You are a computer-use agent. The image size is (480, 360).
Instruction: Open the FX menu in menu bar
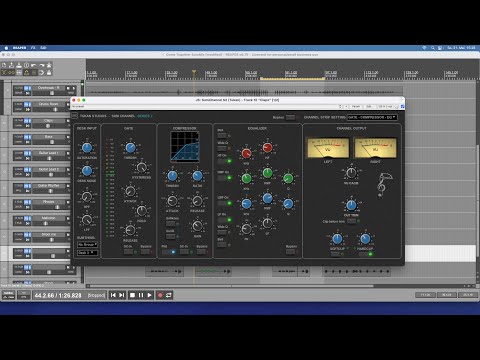click(33, 48)
